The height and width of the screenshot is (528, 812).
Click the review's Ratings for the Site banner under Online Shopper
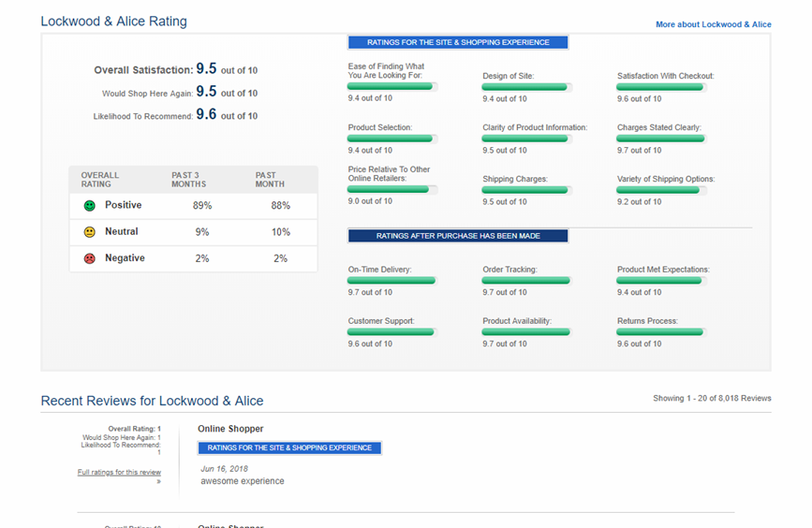click(x=289, y=447)
